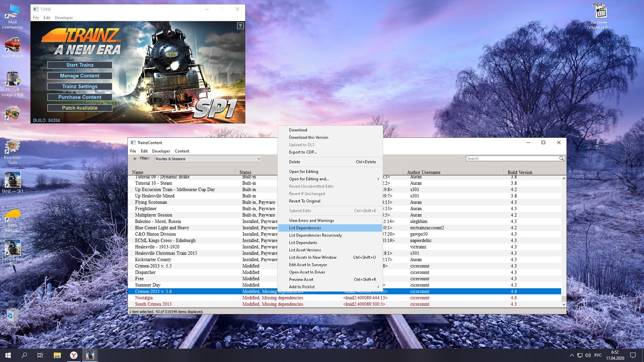This screenshot has height=362, width=644.
Task: Choose List Dependencies Recursively
Action: click(x=330, y=235)
